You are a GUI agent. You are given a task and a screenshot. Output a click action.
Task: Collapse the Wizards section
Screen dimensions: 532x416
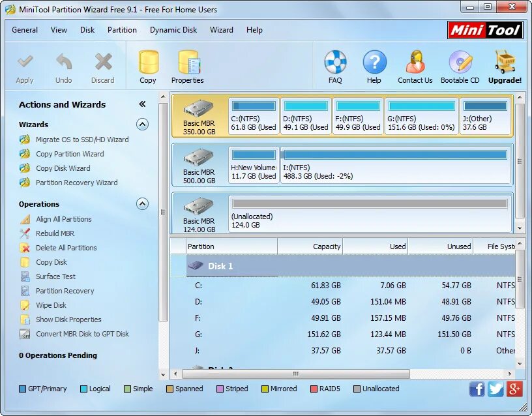tap(143, 125)
